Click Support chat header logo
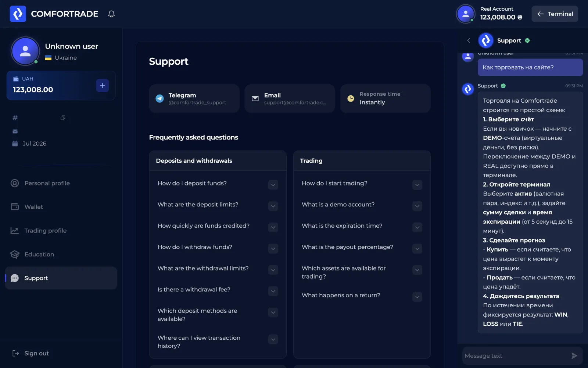588x368 pixels. [486, 40]
